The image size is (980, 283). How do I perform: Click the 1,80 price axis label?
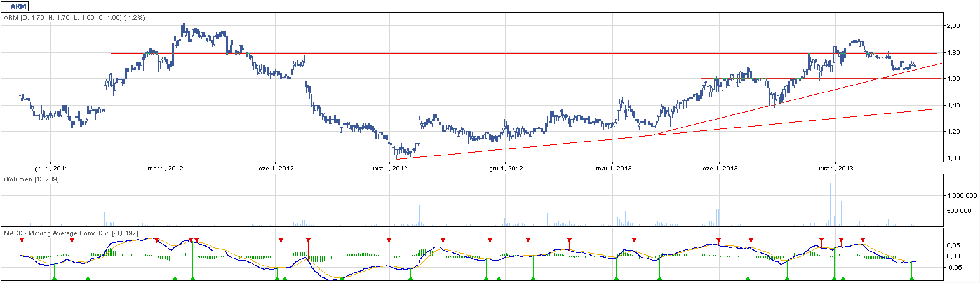[x=954, y=52]
